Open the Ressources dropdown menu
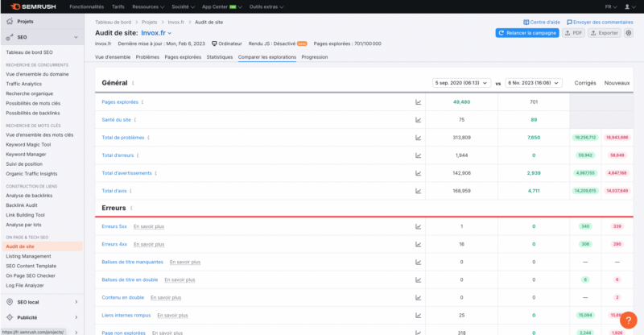This screenshot has height=335, width=644. point(148,6)
